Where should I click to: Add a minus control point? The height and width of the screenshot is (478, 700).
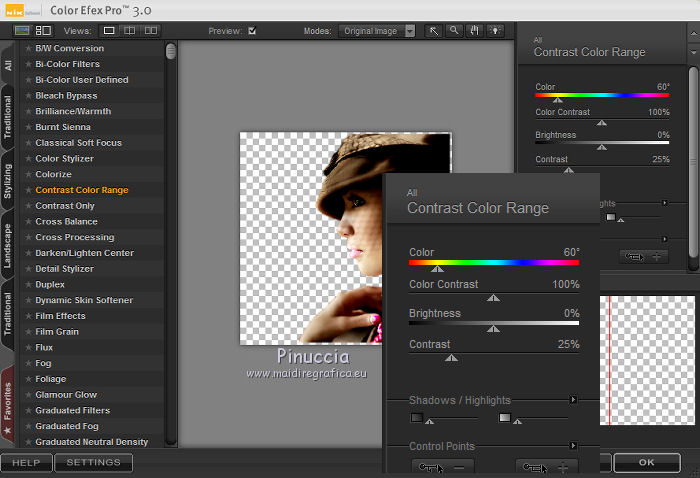point(443,468)
